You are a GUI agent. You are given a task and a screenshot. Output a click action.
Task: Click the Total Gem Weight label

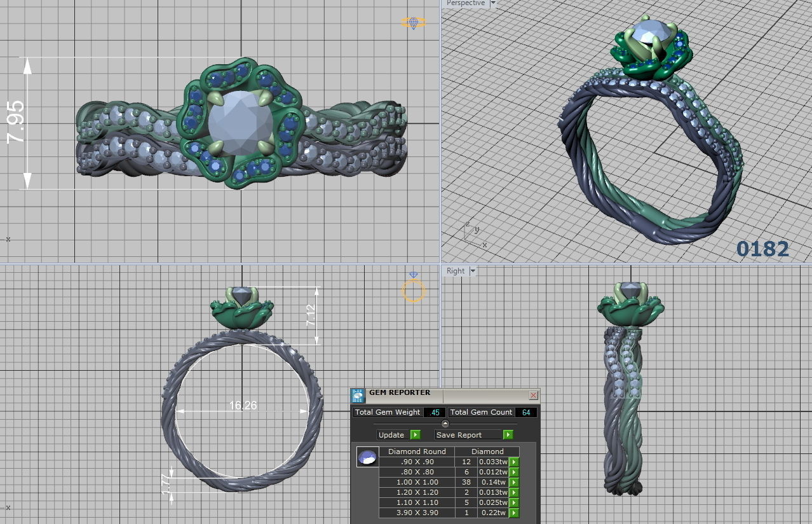point(388,413)
